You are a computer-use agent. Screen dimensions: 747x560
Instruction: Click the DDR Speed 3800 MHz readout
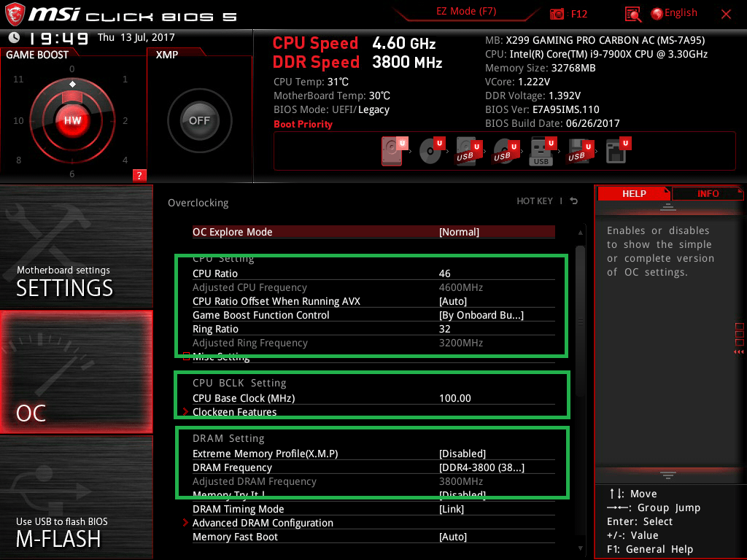(x=357, y=63)
